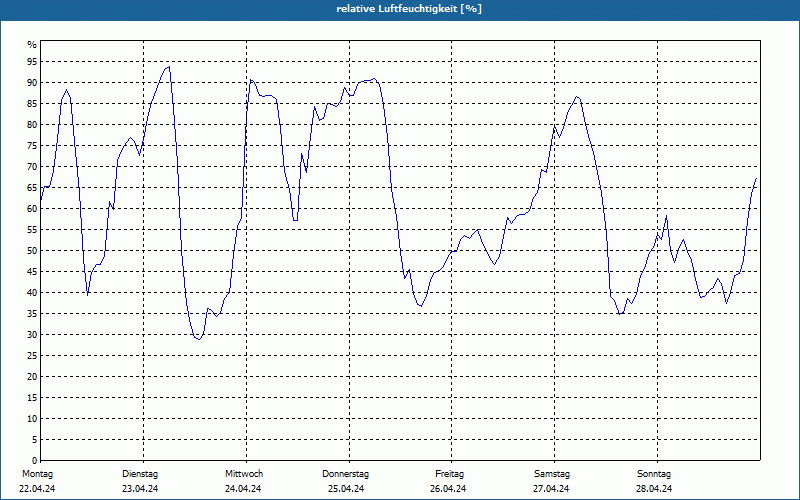
Task: Click the 25 y-axis value
Action: pos(32,356)
